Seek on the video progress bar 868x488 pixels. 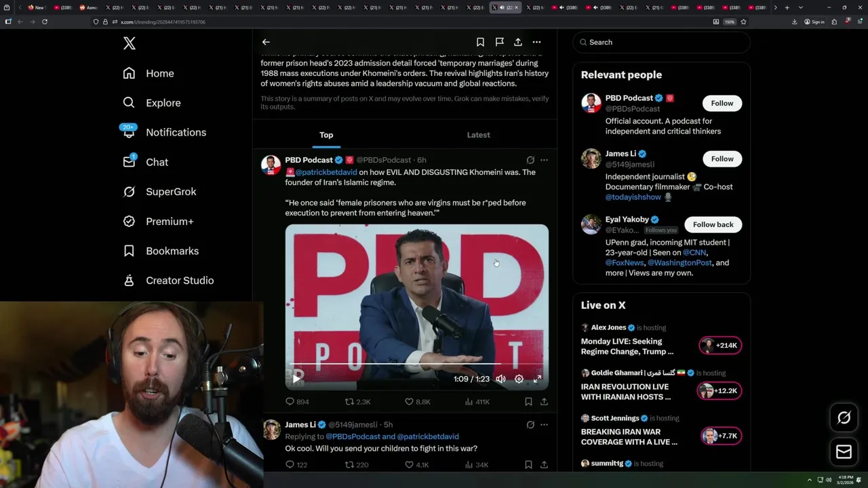click(x=416, y=365)
